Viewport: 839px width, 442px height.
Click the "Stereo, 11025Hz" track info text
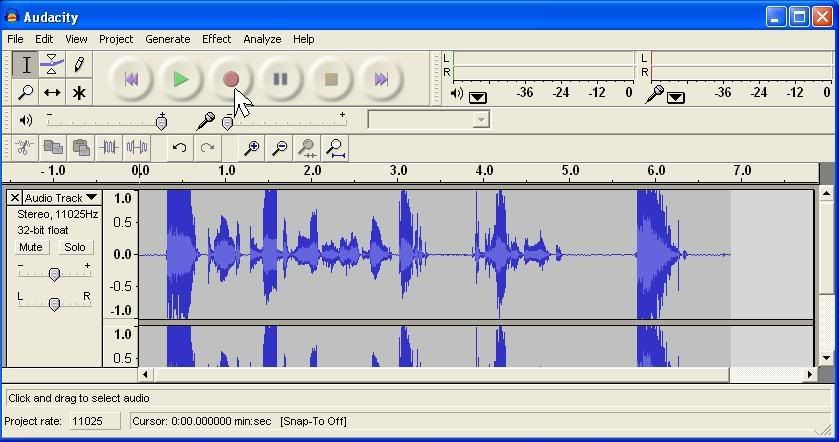click(57, 215)
